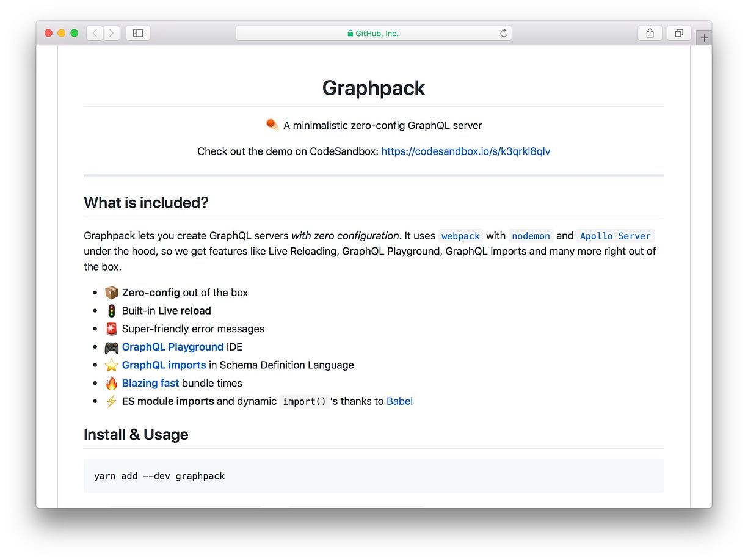The image size is (748, 560).
Task: Click the star emoji beside GraphQL imports
Action: (x=111, y=365)
